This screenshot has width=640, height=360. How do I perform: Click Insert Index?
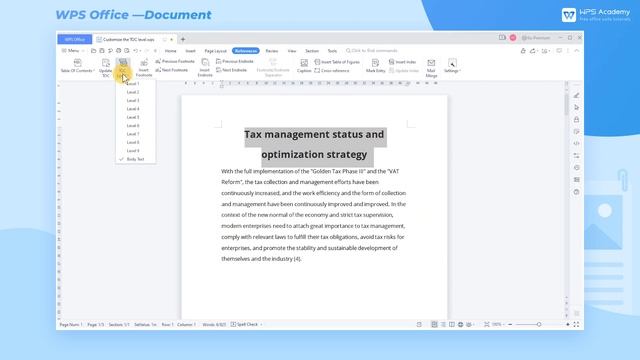point(402,62)
